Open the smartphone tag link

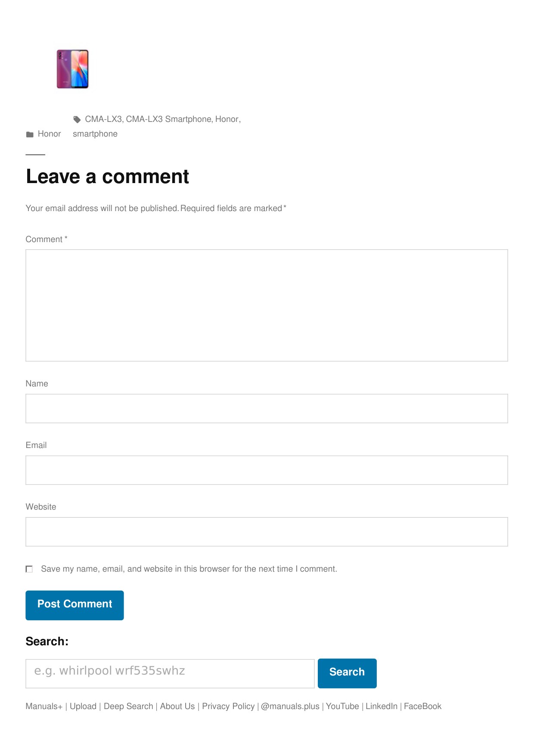[95, 134]
